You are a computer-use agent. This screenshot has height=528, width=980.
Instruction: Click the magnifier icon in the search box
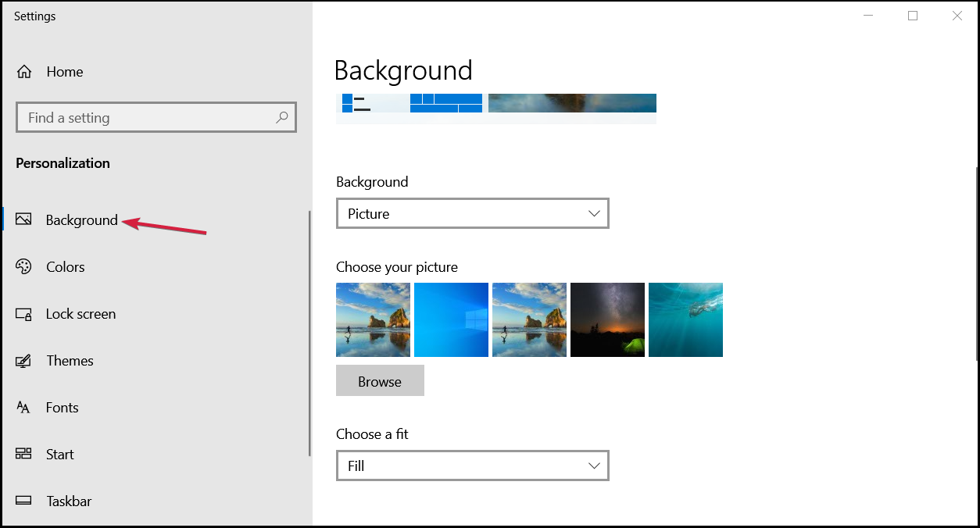click(x=282, y=118)
